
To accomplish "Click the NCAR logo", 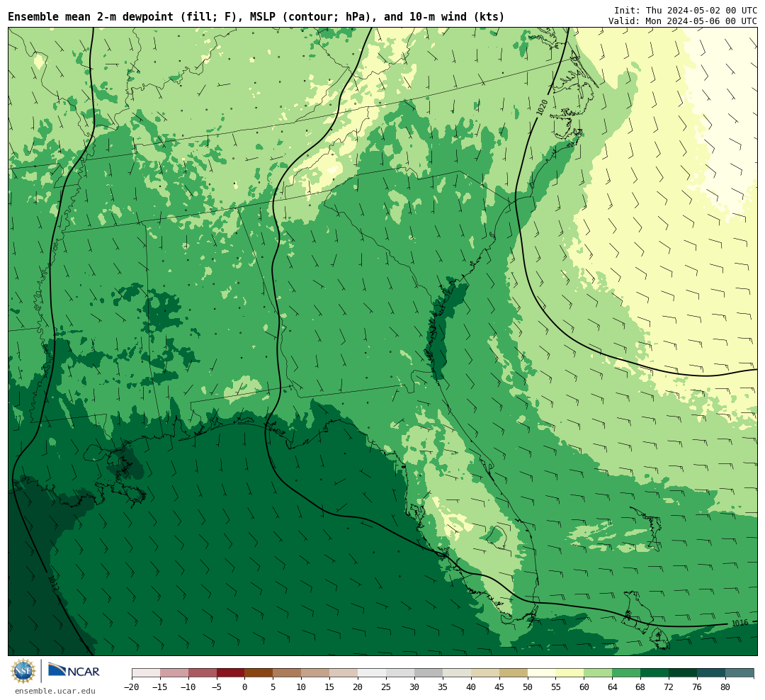I will tap(74, 670).
